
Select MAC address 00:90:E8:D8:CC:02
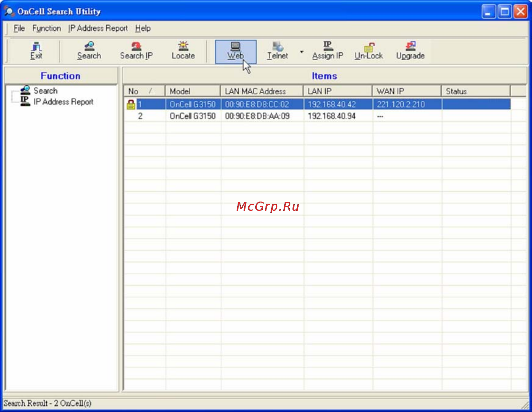click(x=257, y=104)
